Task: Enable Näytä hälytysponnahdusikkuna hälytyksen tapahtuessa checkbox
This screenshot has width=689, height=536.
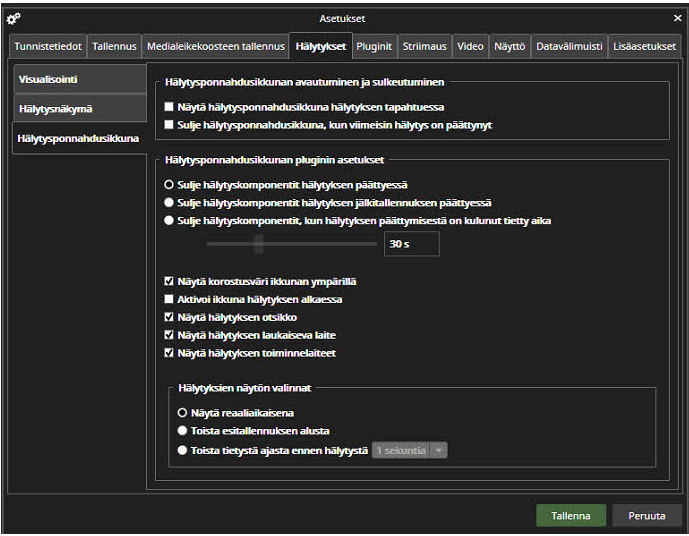Action: pos(169,107)
